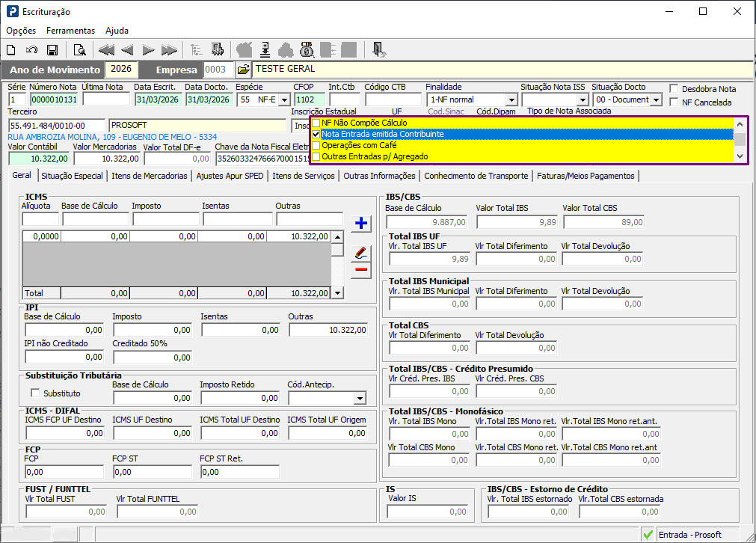Image resolution: width=756 pixels, height=543 pixels.
Task: Expand the Cód.Antecip. dropdown
Action: coord(360,399)
